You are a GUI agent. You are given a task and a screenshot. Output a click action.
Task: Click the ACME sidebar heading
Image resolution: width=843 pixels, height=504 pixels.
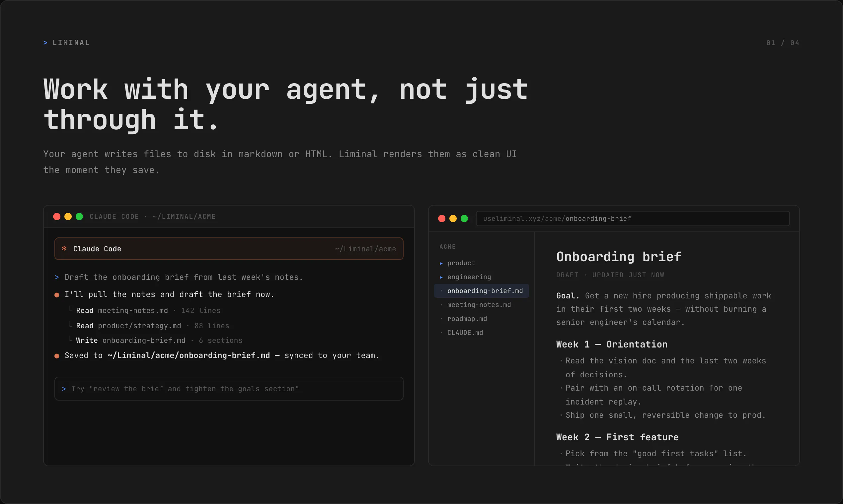point(447,247)
